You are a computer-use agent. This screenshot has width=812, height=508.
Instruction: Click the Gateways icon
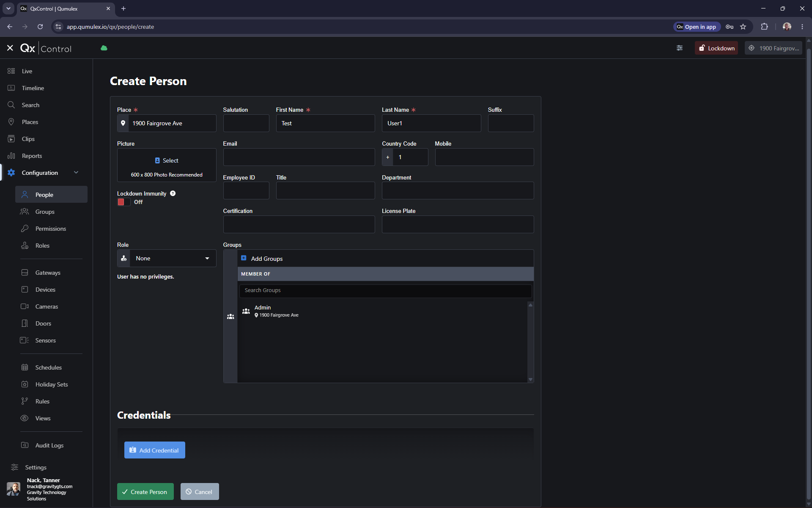(25, 273)
